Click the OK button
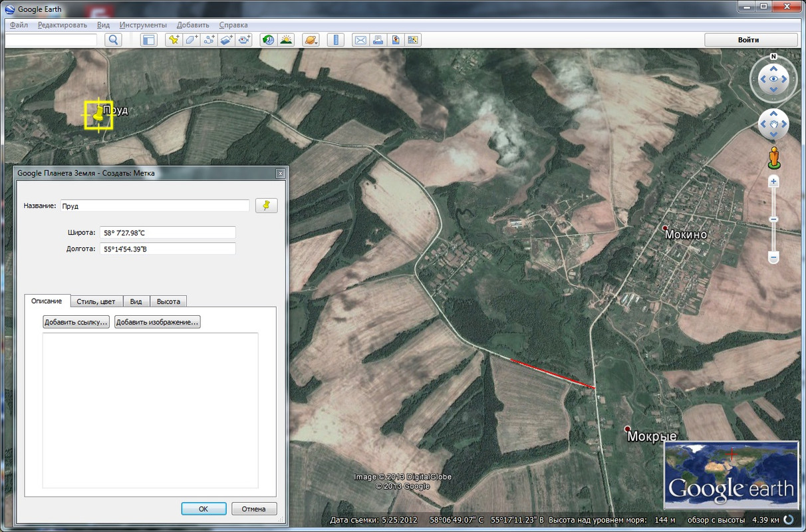This screenshot has width=806, height=532. [x=203, y=509]
